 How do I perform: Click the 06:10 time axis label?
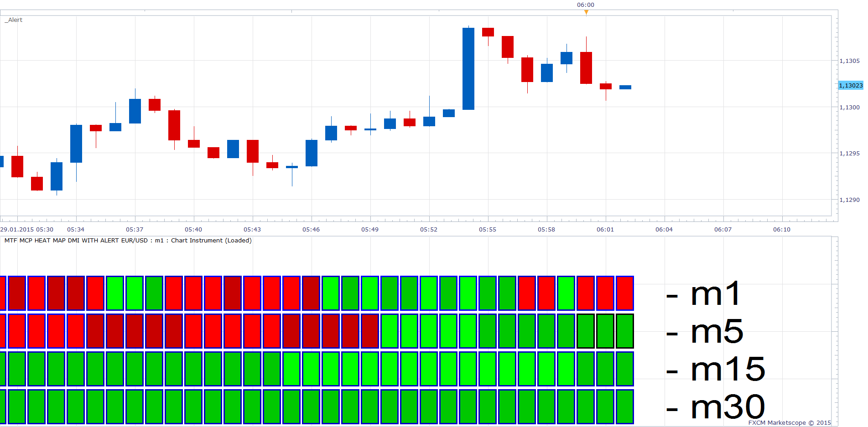coord(782,229)
